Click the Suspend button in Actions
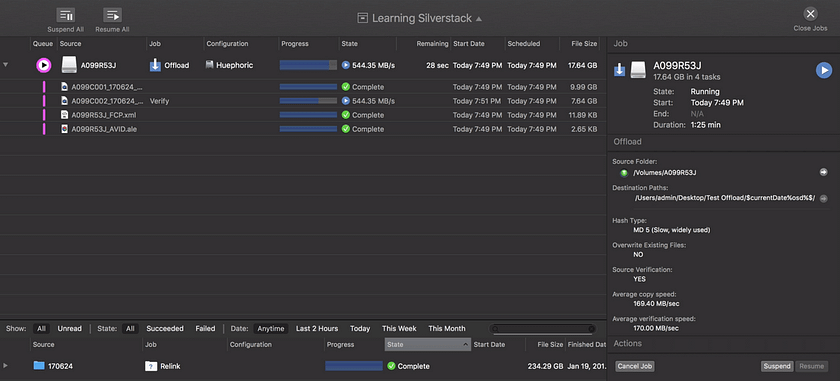This screenshot has height=381, width=840. tap(777, 367)
